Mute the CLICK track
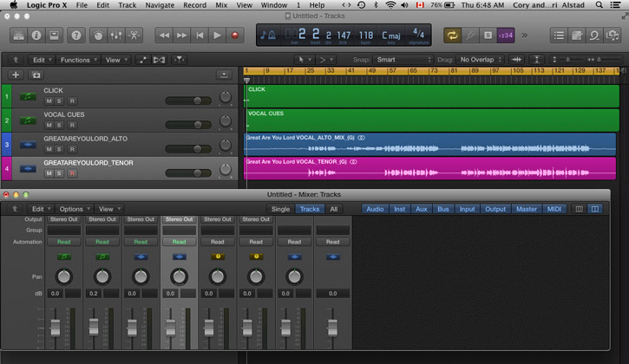Viewport: 629px width, 364px height. coord(49,101)
